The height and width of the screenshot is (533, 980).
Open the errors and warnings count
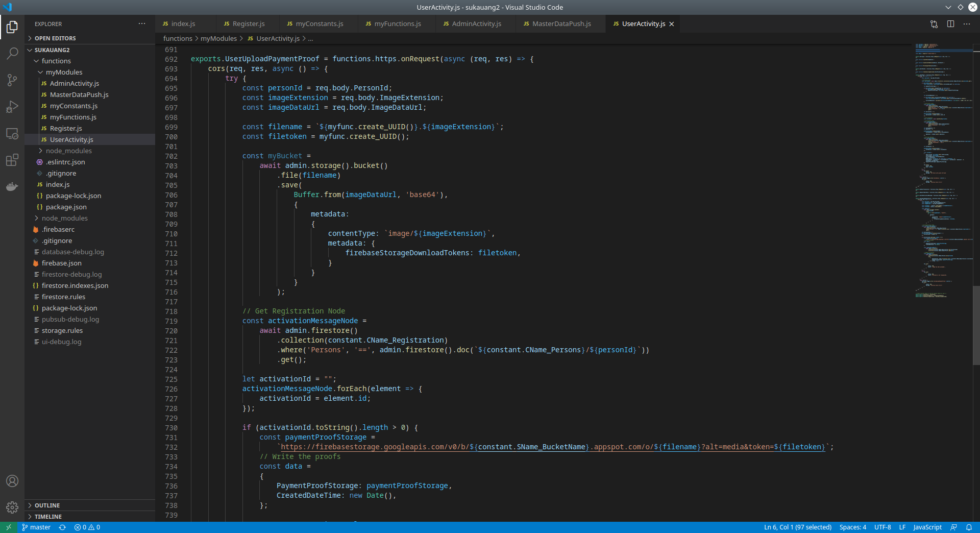click(87, 527)
